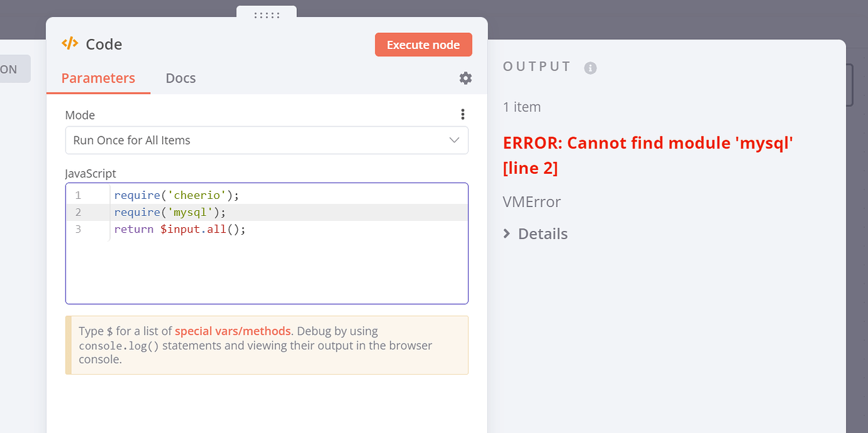The image size is (868, 433).
Task: Click the Details label in output
Action: [x=543, y=233]
